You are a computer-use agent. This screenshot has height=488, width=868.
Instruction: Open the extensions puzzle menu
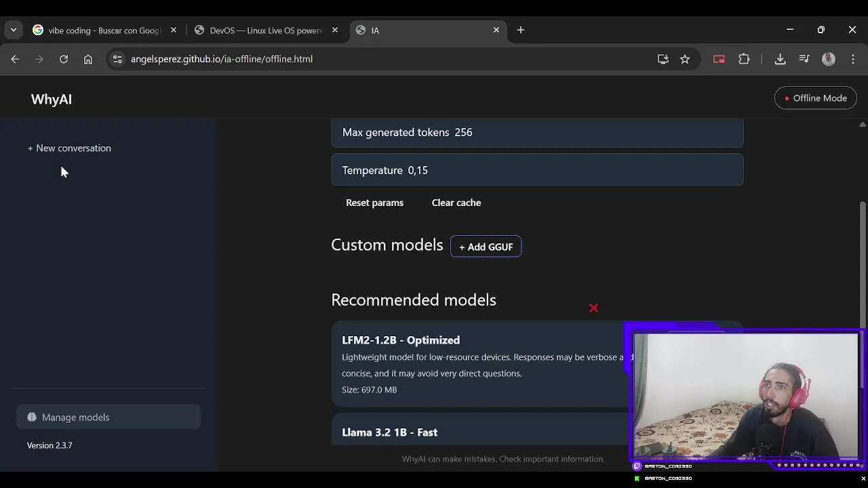pos(744,59)
